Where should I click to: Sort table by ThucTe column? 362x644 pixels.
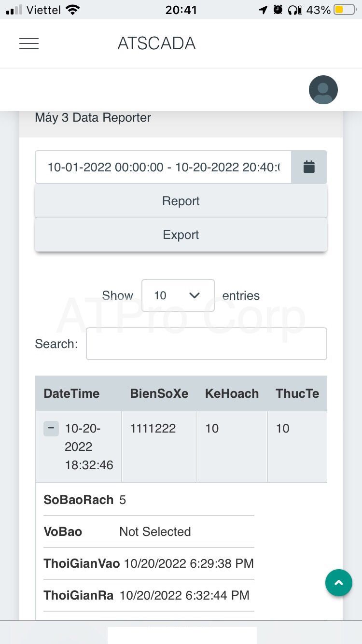(297, 393)
